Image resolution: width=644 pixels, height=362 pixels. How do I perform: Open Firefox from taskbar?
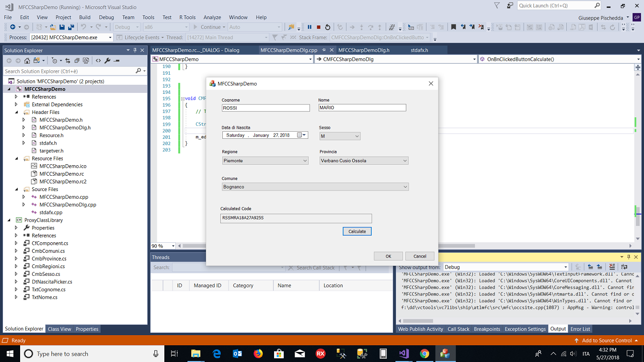tap(258, 354)
